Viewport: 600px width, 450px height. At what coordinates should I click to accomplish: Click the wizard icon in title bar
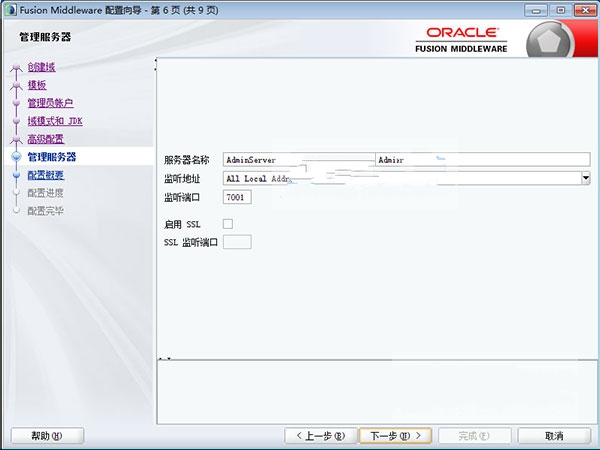click(x=10, y=10)
